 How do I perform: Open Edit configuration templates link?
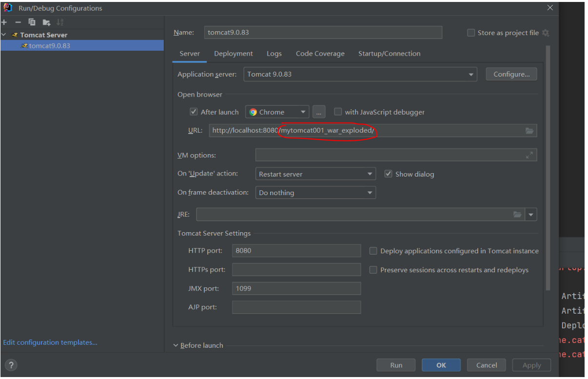pos(50,342)
